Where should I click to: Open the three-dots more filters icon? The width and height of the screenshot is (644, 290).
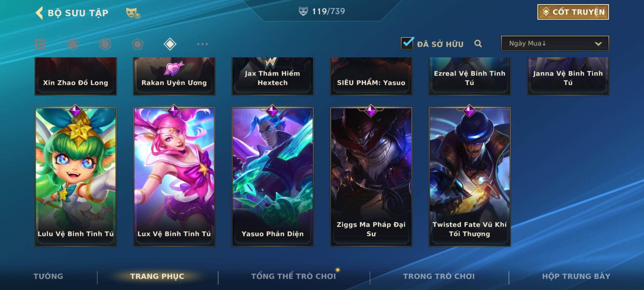(x=202, y=44)
